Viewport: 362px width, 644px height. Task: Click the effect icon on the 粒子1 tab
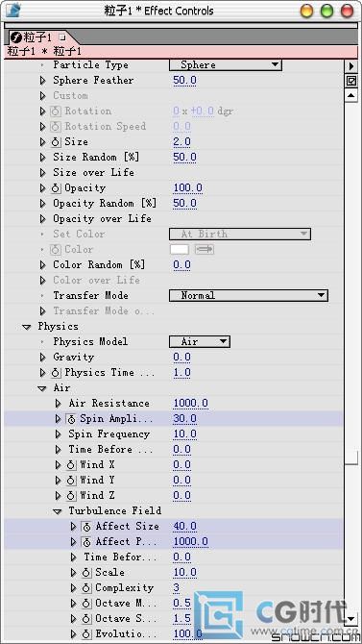click(15, 38)
